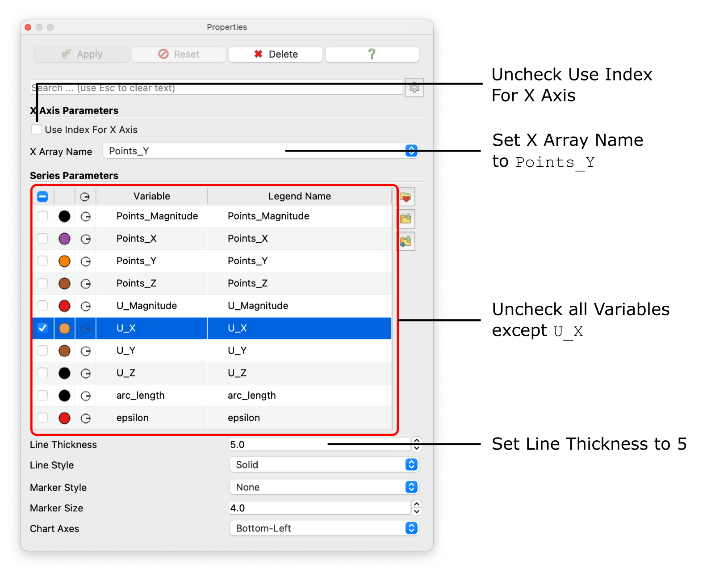The image size is (728, 569).
Task: Open the search options gear icon
Action: click(414, 88)
